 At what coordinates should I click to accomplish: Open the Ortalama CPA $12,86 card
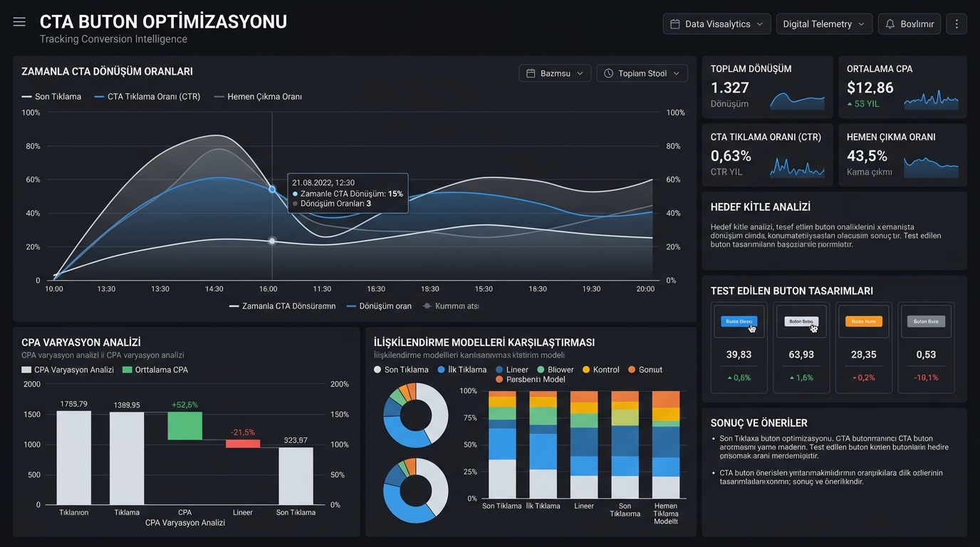[x=902, y=87]
